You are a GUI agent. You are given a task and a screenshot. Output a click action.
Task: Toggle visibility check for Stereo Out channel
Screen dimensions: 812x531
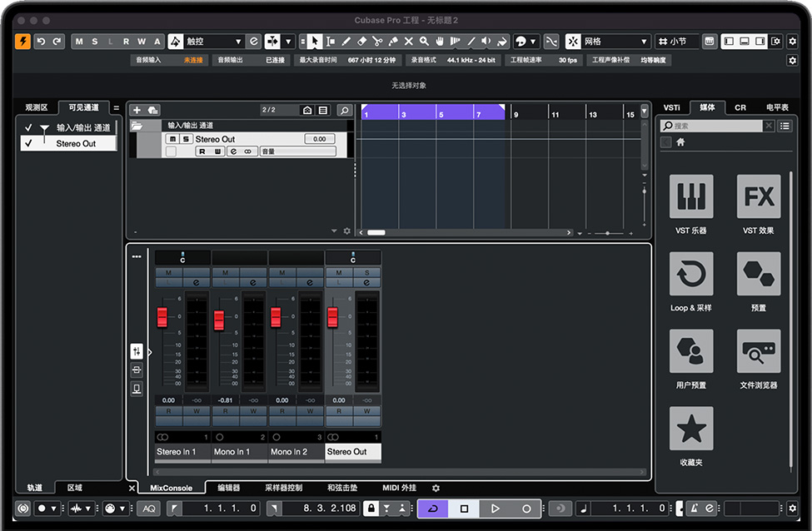pos(28,143)
